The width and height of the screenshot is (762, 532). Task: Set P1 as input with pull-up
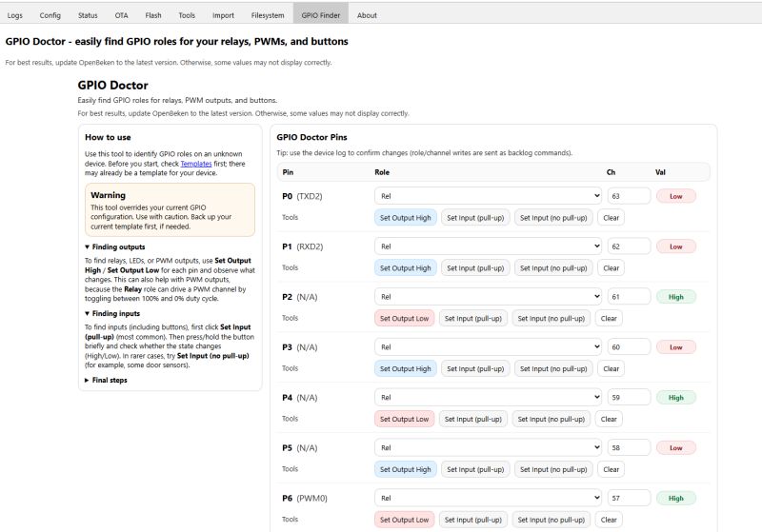click(x=474, y=267)
